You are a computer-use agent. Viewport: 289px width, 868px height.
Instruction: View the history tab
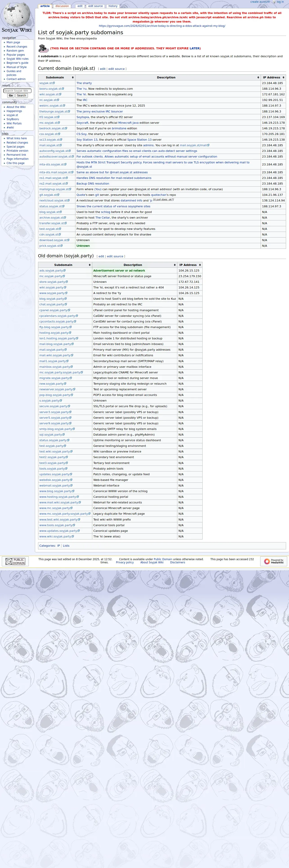click(x=113, y=6)
